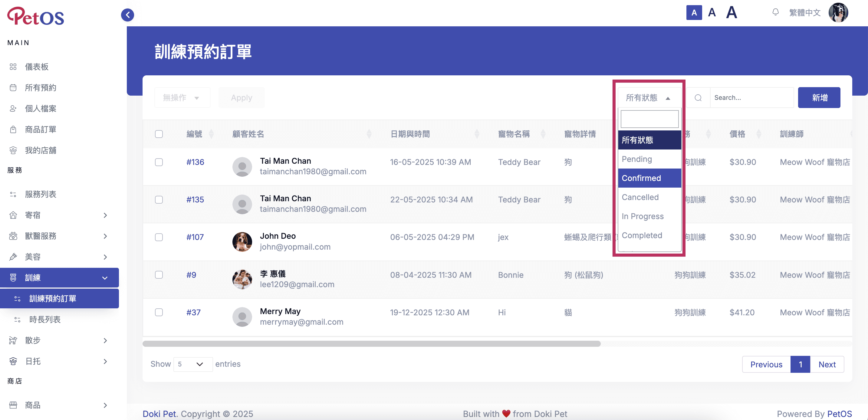Select the medium font size A
The width and height of the screenshot is (868, 420).
pos(712,12)
